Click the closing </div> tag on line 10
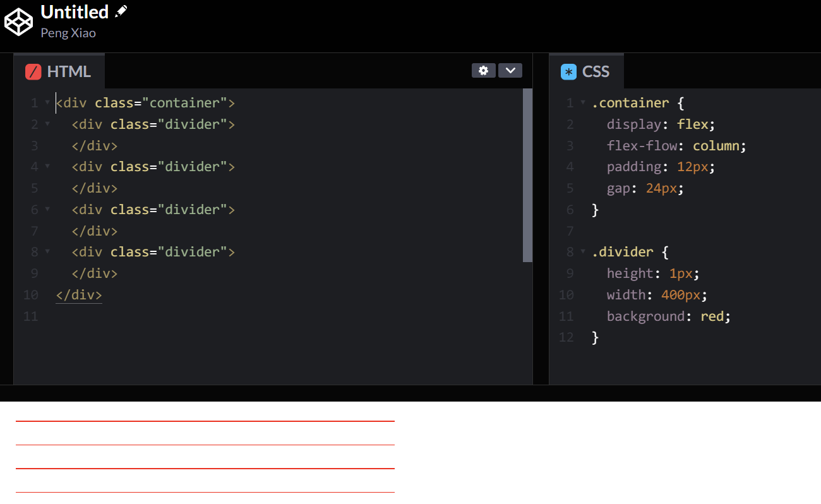Screen dimensions: 821x504 point(79,295)
